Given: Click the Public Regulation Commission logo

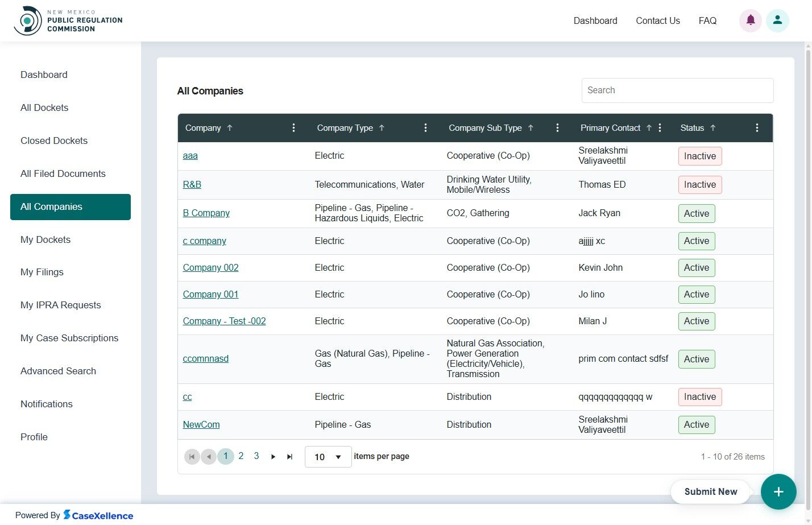Looking at the screenshot, I should click(x=68, y=20).
